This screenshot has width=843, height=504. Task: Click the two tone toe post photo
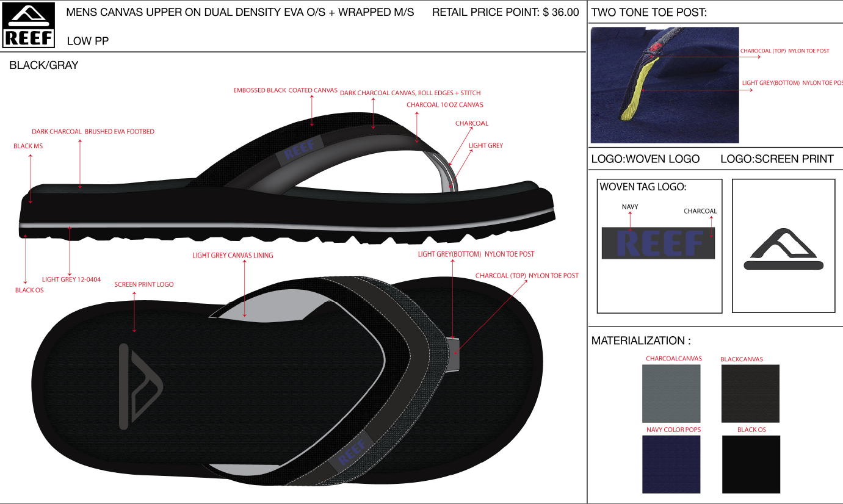click(x=665, y=85)
